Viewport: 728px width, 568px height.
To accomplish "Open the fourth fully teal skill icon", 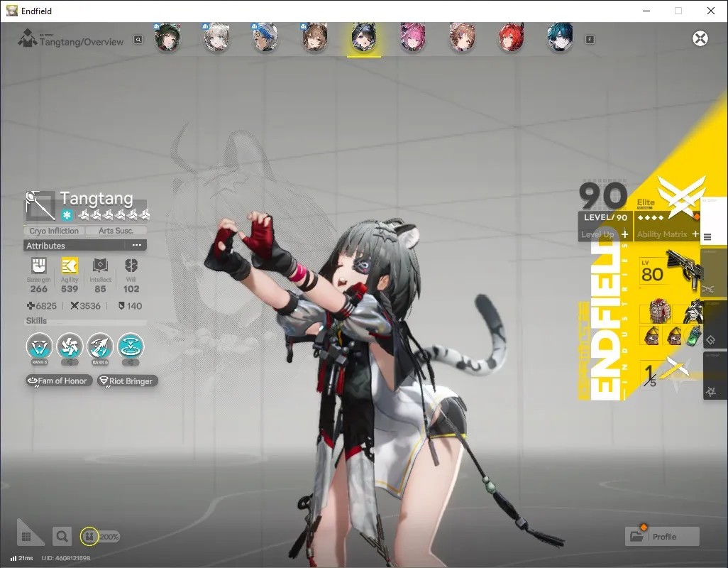I will [131, 346].
